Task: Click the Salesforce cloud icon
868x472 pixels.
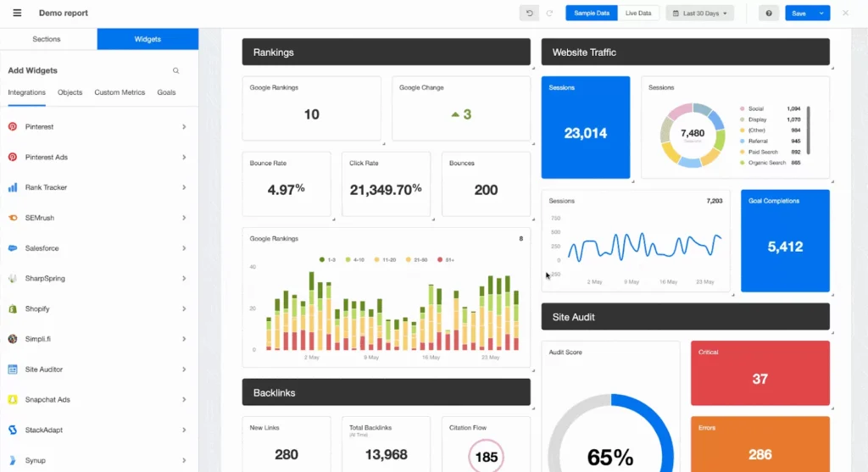Action: (13, 248)
